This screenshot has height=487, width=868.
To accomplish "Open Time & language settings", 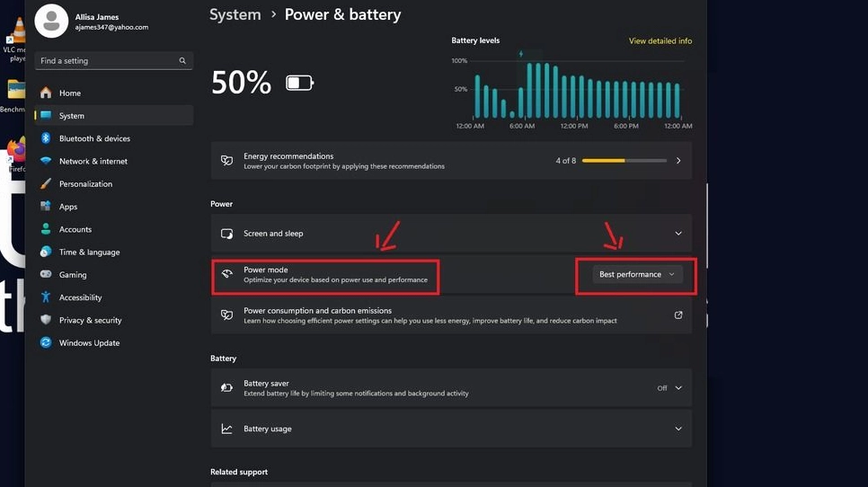I will tap(89, 252).
